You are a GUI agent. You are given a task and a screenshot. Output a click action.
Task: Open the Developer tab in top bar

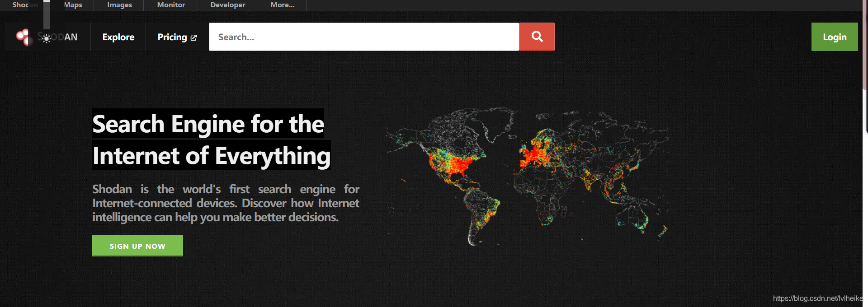coord(227,5)
